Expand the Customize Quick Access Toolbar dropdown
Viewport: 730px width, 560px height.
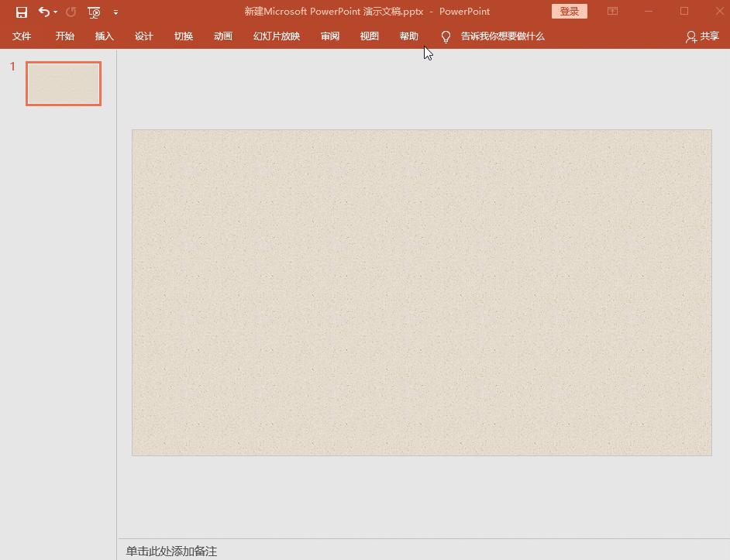point(115,12)
